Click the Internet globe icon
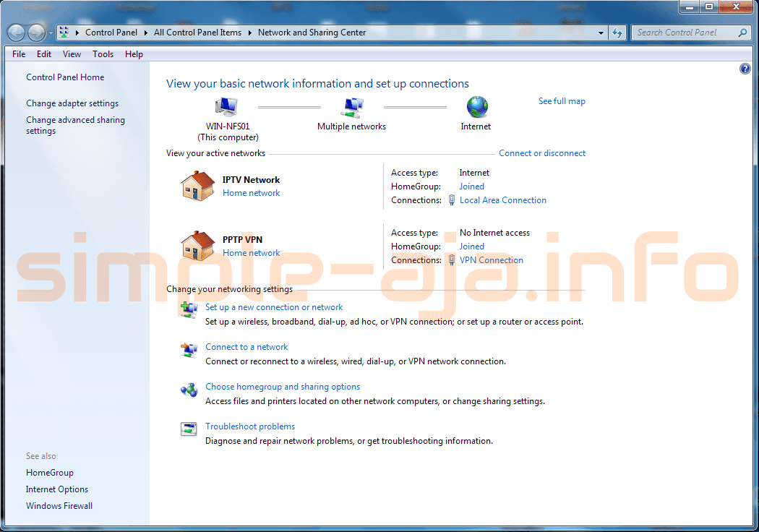The height and width of the screenshot is (532, 759). click(477, 107)
